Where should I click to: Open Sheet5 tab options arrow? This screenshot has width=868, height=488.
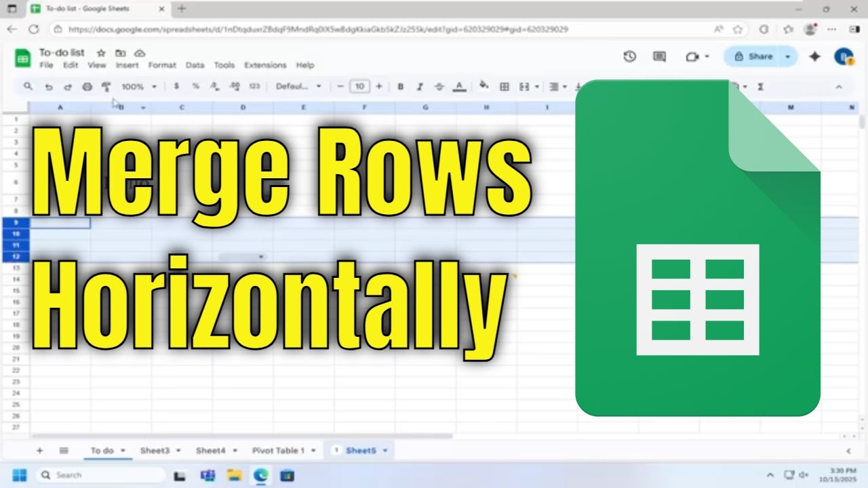(x=385, y=451)
